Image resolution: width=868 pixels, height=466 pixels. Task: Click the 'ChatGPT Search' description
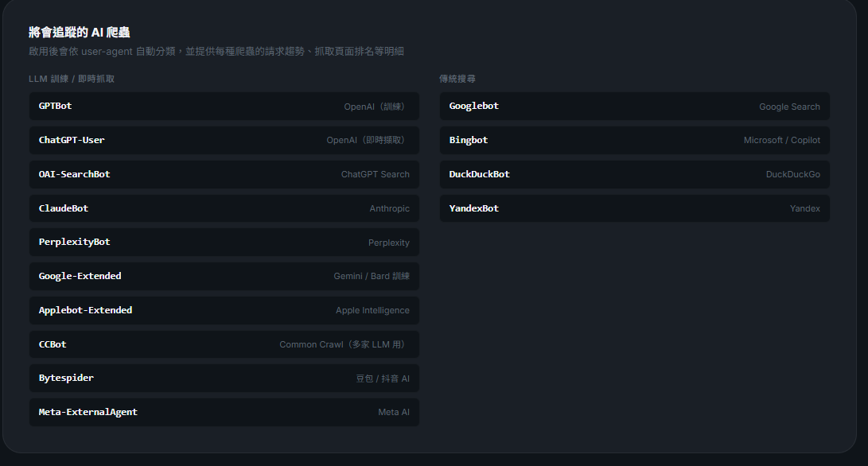(376, 174)
